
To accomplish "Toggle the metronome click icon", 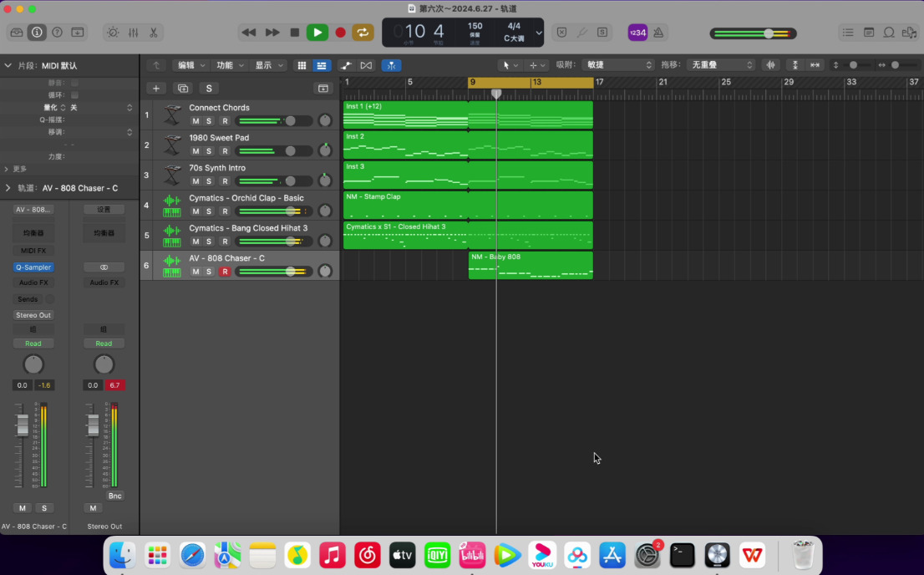I will pyautogui.click(x=658, y=33).
